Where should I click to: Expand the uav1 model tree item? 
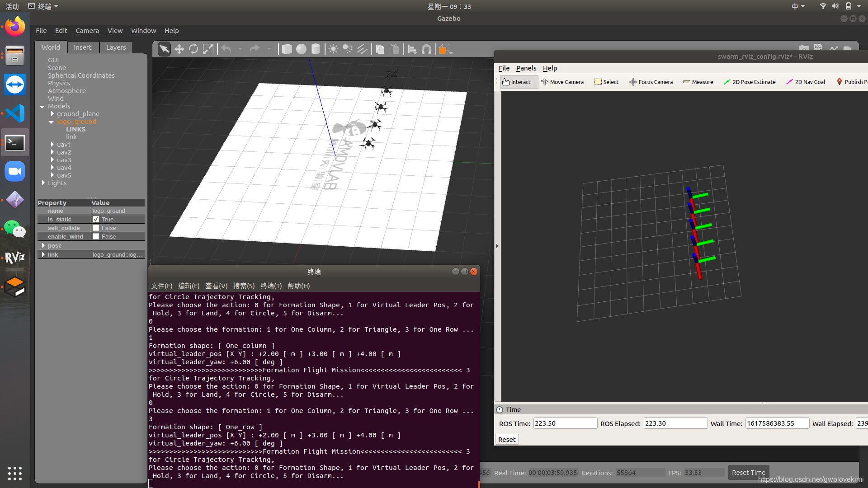pos(52,145)
